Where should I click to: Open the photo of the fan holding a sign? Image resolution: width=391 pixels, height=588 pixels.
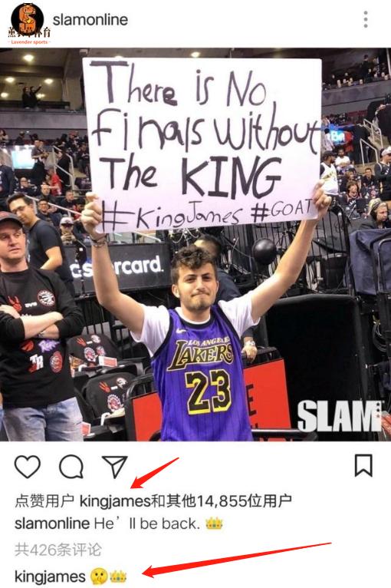pyautogui.click(x=195, y=245)
